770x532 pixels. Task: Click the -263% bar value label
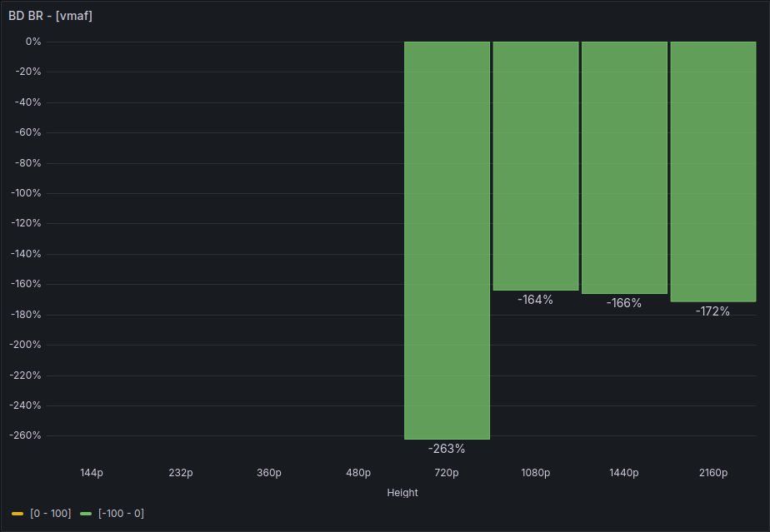(447, 449)
